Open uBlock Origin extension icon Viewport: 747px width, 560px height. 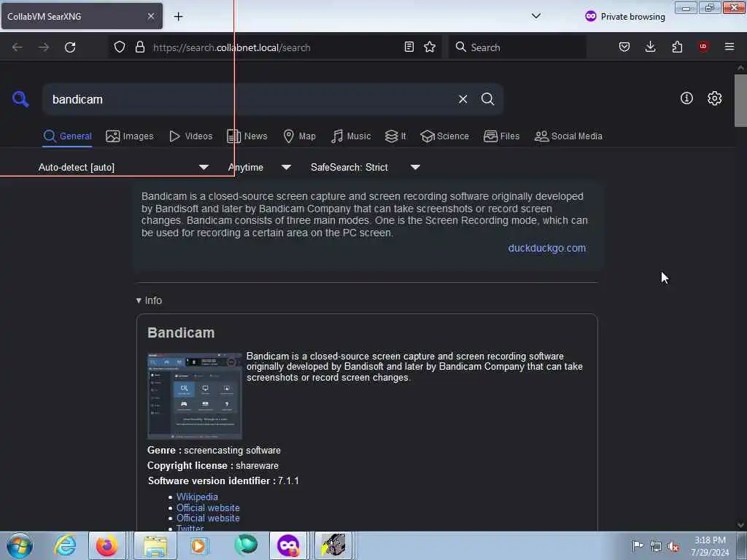click(x=703, y=47)
